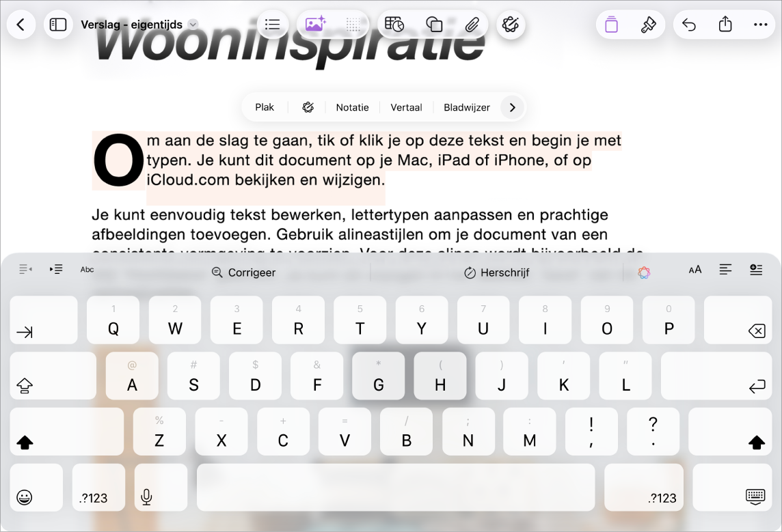The image size is (782, 532).
Task: Show more context menu options arrow
Action: tap(512, 107)
